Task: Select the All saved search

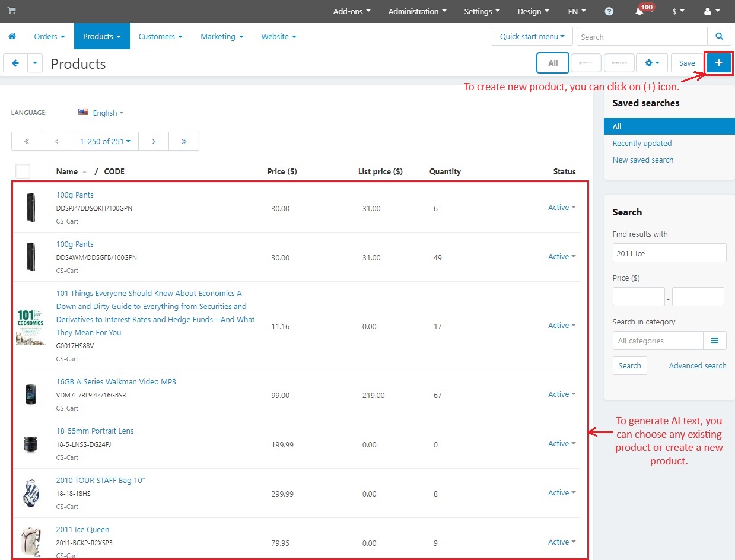Action: point(669,126)
